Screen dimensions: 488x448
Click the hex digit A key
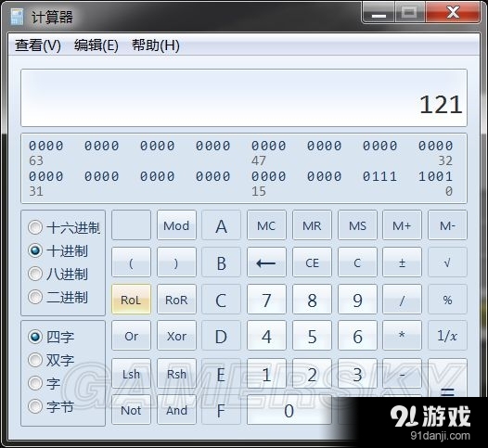(x=222, y=225)
